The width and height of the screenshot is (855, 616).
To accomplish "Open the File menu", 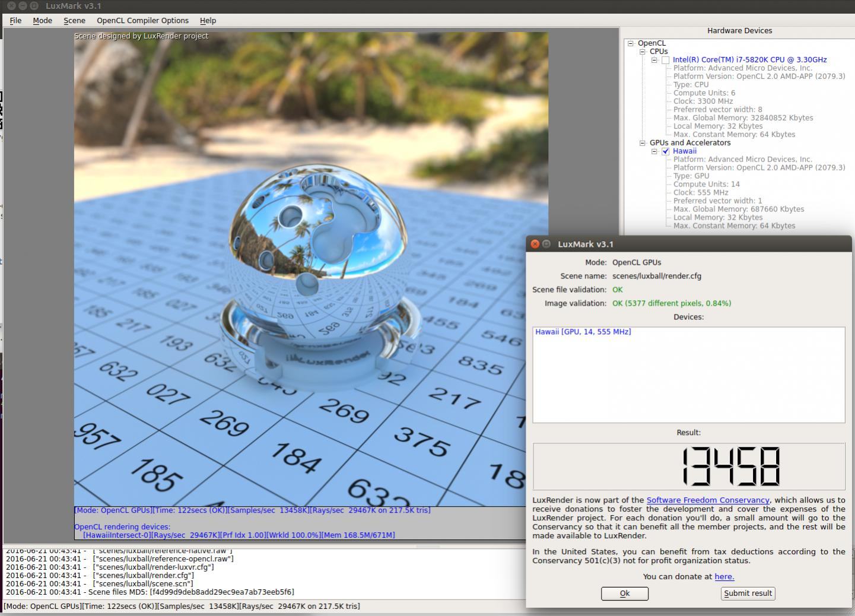I will [x=15, y=20].
